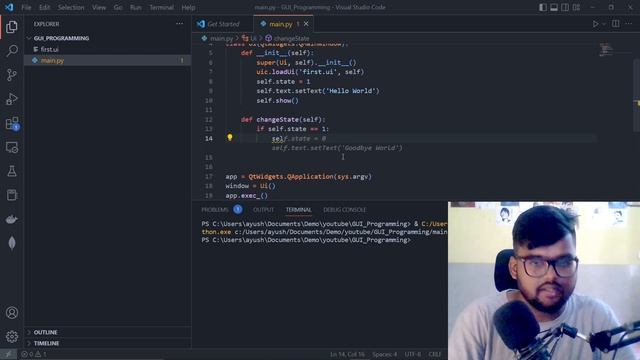Open errors and warnings count in status bar
The height and width of the screenshot is (360, 640).
(34, 354)
